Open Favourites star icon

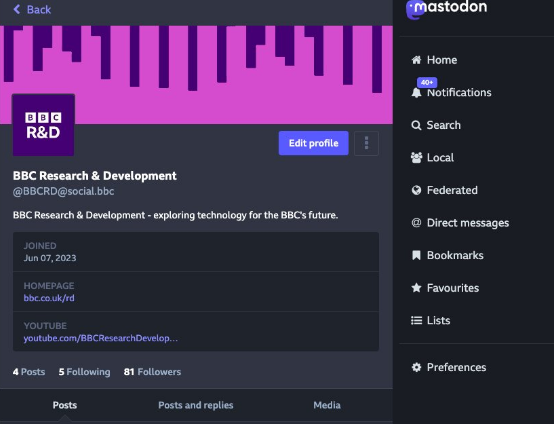(417, 288)
